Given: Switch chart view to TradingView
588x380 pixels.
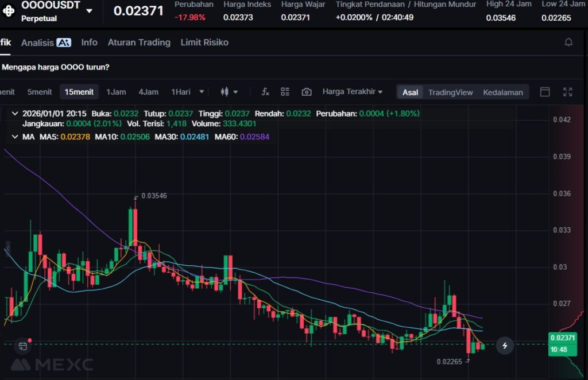Looking at the screenshot, I should click(450, 92).
